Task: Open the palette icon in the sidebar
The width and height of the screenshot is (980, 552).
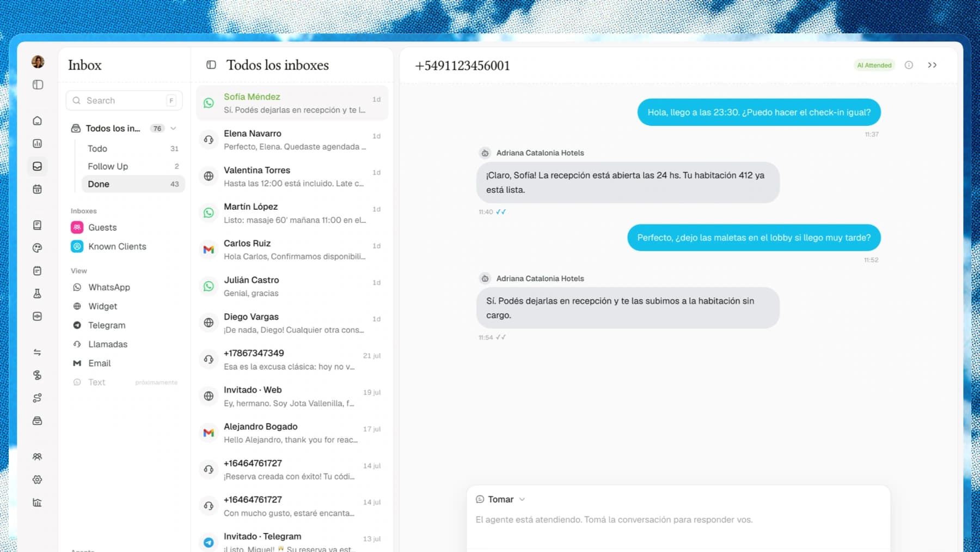Action: point(38,248)
